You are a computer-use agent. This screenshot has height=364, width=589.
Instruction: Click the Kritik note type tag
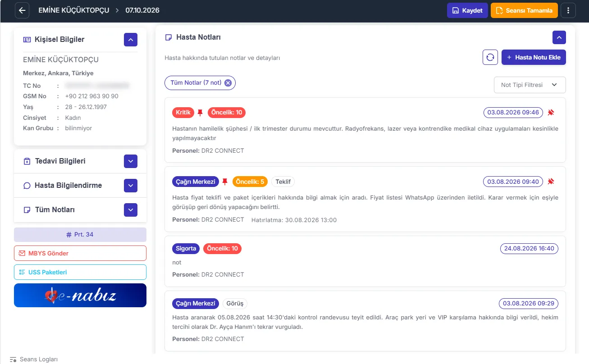coord(183,112)
